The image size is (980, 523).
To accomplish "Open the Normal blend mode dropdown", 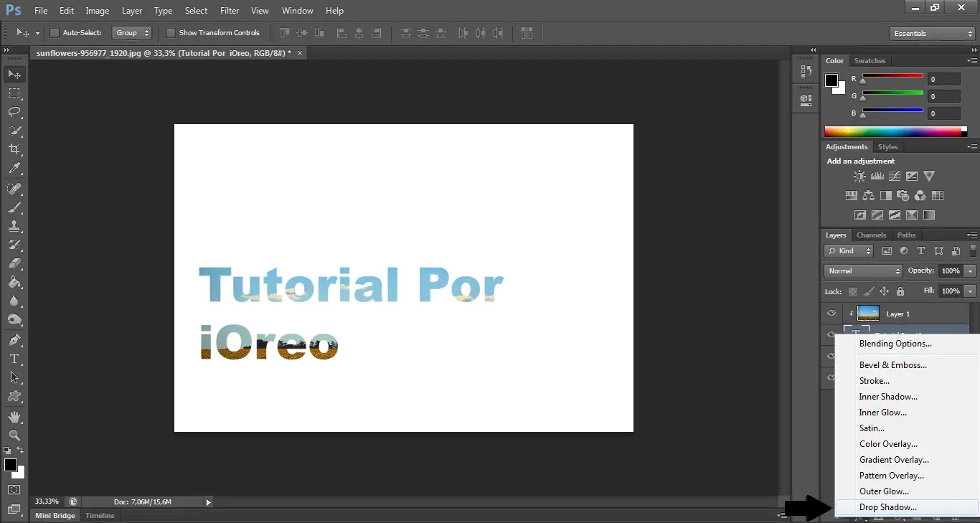I will 864,271.
